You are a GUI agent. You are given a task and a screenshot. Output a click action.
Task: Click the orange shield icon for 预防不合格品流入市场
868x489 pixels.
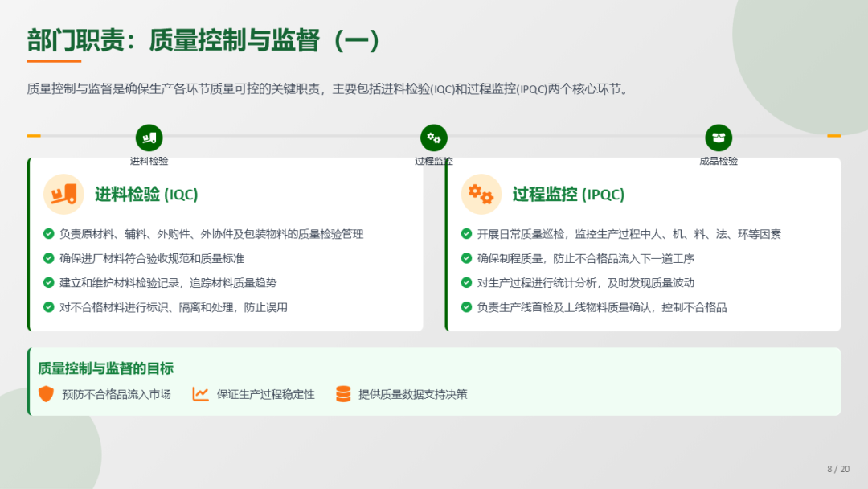47,394
